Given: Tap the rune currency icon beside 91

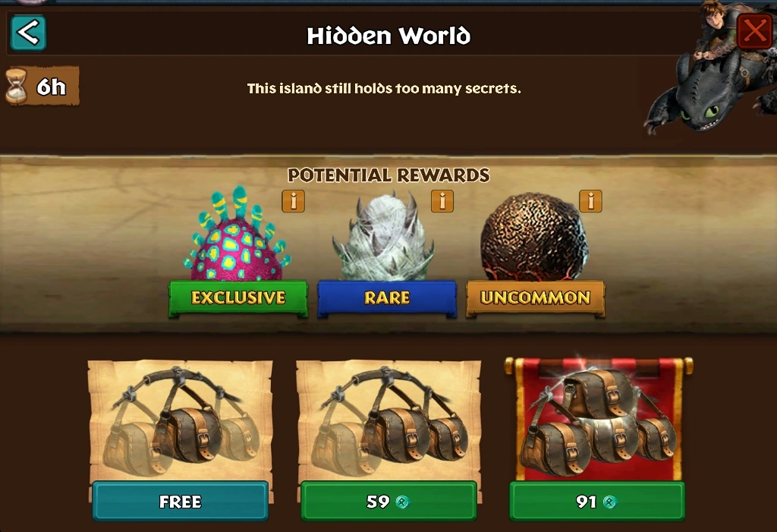Looking at the screenshot, I should click(x=609, y=502).
